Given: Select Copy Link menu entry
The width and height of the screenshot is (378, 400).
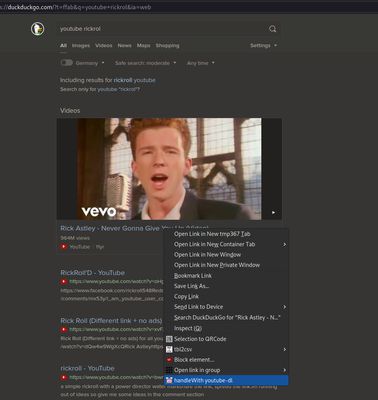Looking at the screenshot, I should (226, 296).
